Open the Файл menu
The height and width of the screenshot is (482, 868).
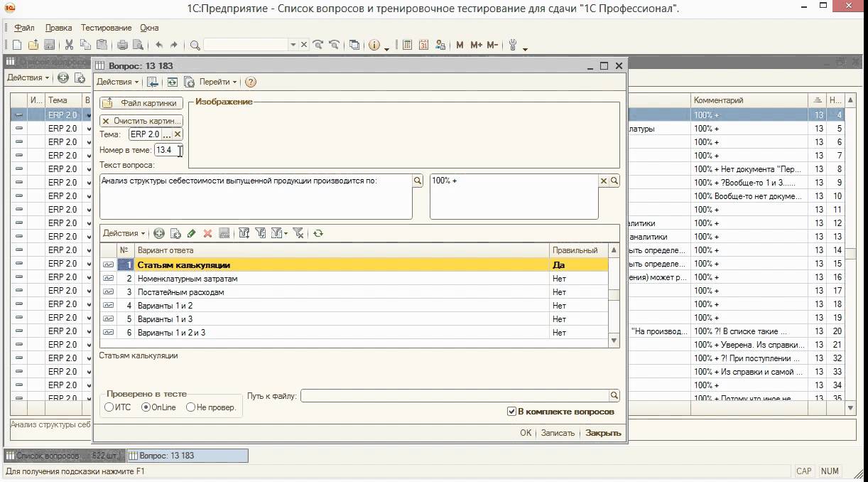[24, 28]
